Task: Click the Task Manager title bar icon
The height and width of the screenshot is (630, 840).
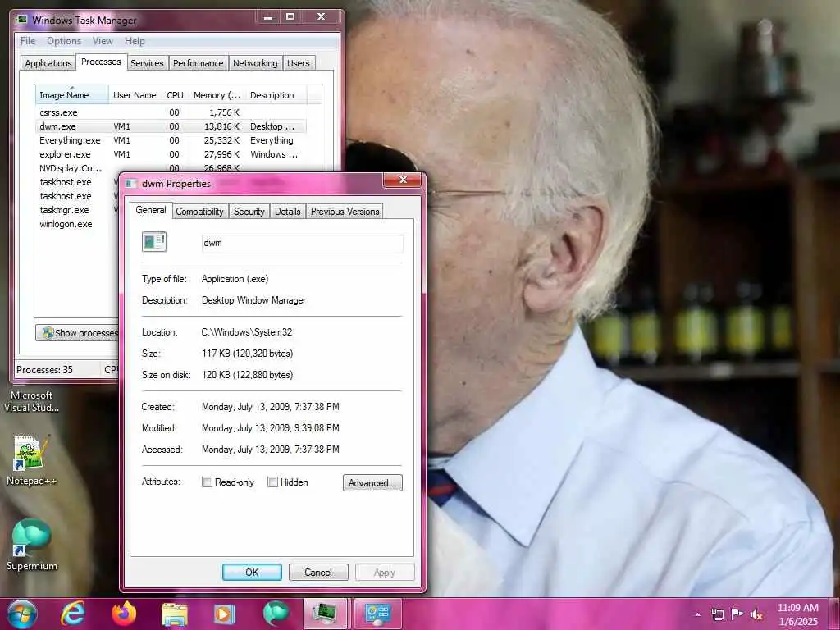Action: [22, 20]
